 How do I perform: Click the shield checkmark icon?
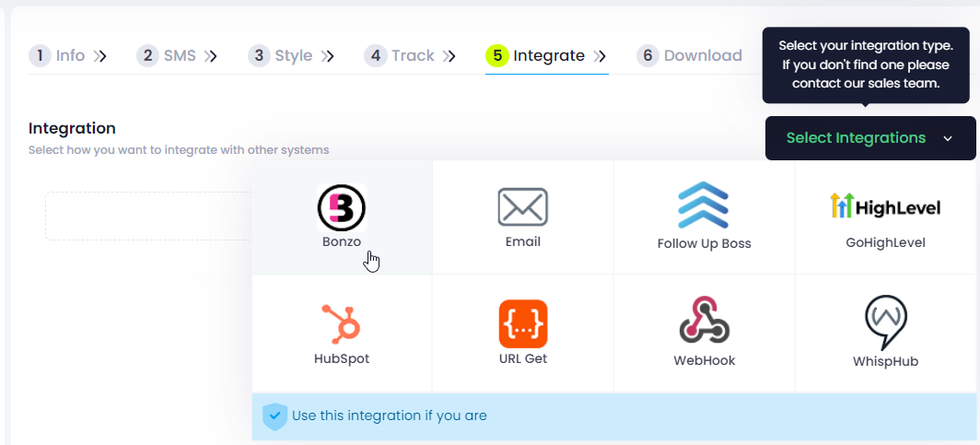click(275, 416)
